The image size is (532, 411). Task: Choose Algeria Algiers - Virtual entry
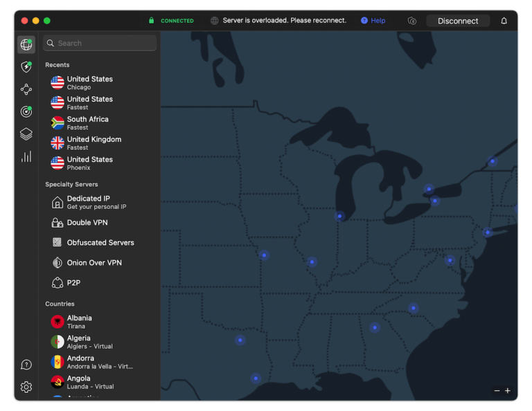click(100, 342)
